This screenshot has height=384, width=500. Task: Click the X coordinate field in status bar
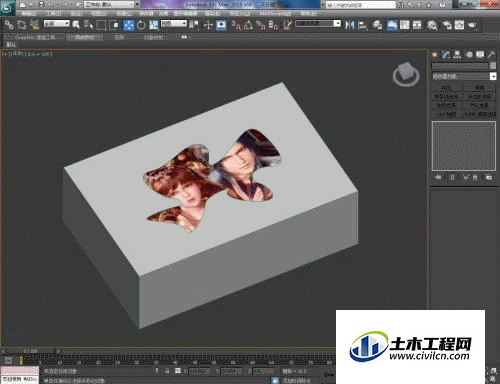tap(199, 371)
